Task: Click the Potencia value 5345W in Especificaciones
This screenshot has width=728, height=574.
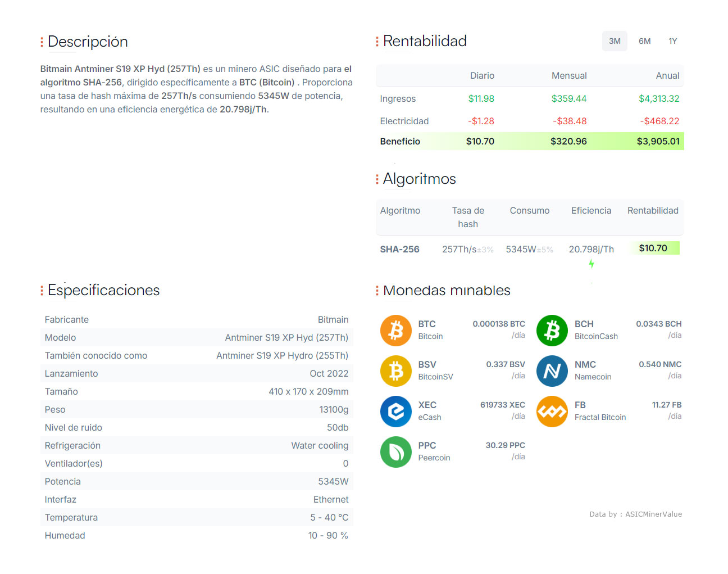Action: click(333, 481)
